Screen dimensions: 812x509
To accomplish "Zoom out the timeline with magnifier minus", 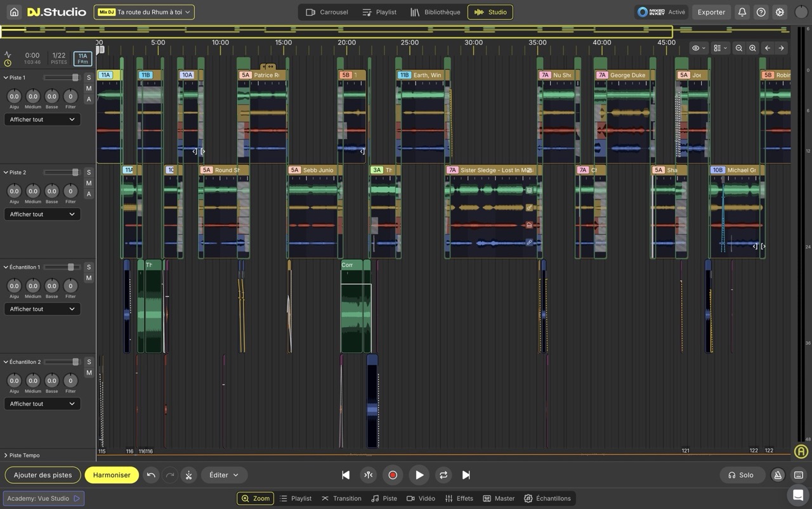I will [x=739, y=48].
